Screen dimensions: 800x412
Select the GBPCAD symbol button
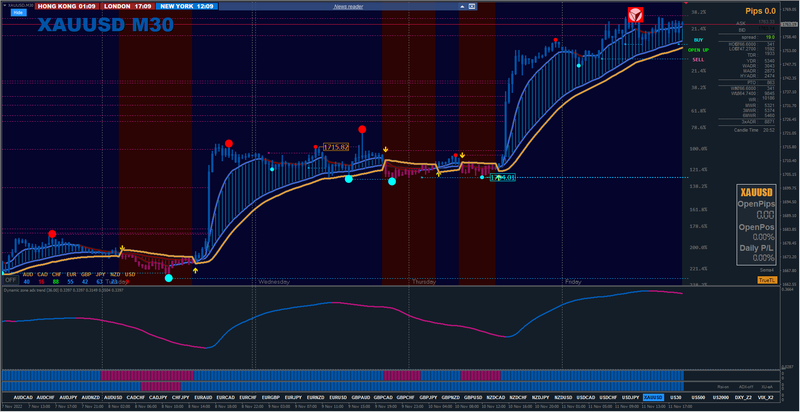tap(383, 397)
